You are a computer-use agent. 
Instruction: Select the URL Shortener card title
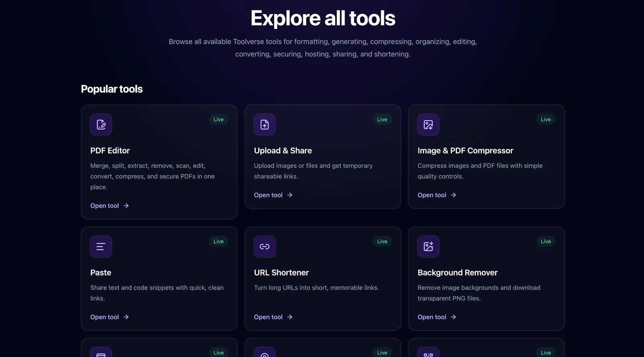[x=281, y=273]
